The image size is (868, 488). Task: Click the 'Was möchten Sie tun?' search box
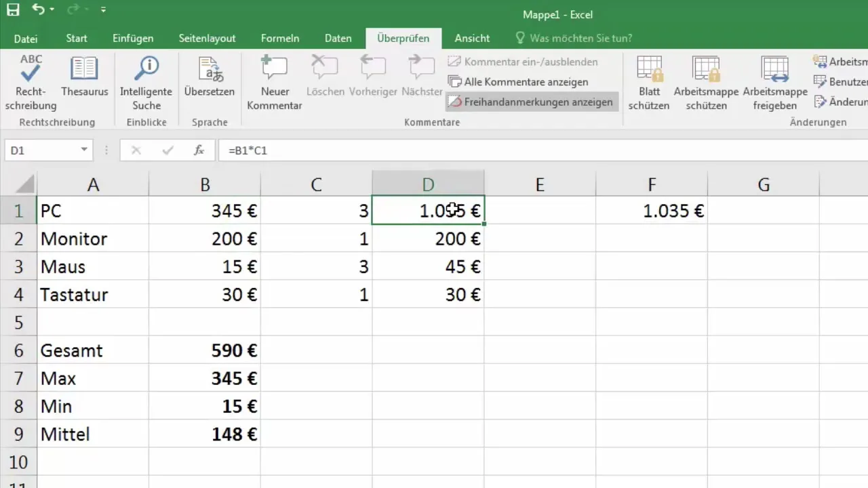[x=574, y=39]
